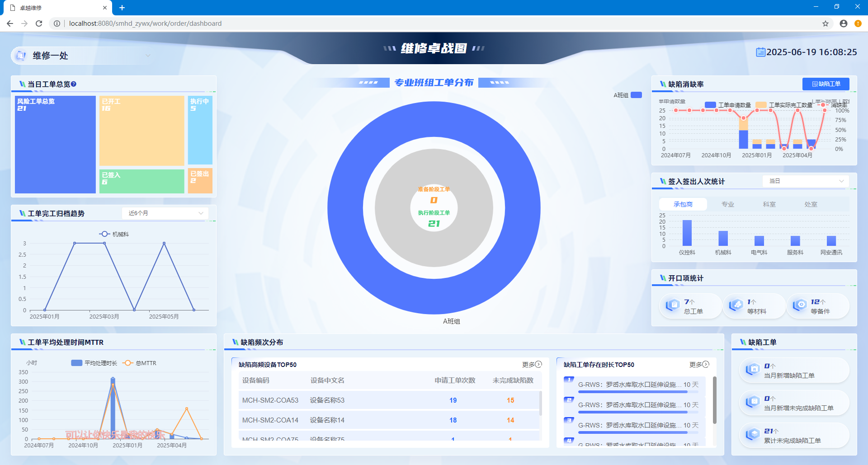Click the 缺陷工单 button
The height and width of the screenshot is (465, 868).
point(826,84)
